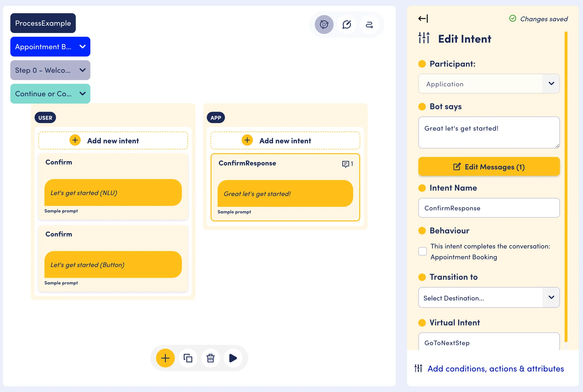Open the chat edit bubble icon
The image size is (583, 392).
coord(347,24)
